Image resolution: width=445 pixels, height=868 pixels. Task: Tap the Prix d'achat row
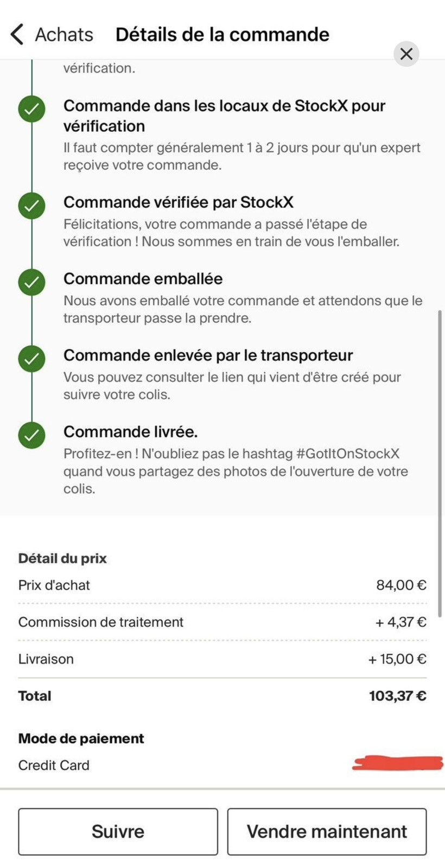pyautogui.click(x=223, y=585)
